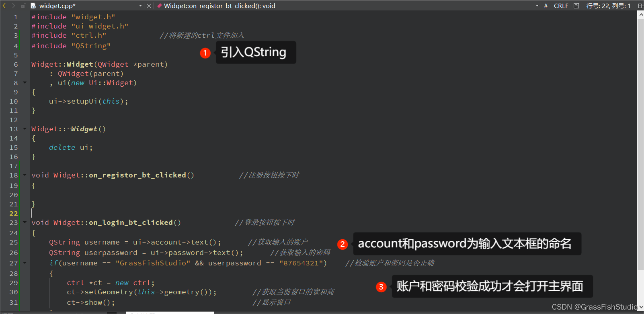Split the editor with the split icon

(640, 6)
